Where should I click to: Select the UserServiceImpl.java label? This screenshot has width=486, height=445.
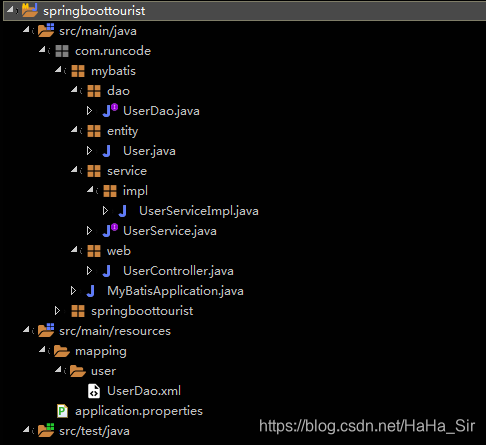pos(199,211)
